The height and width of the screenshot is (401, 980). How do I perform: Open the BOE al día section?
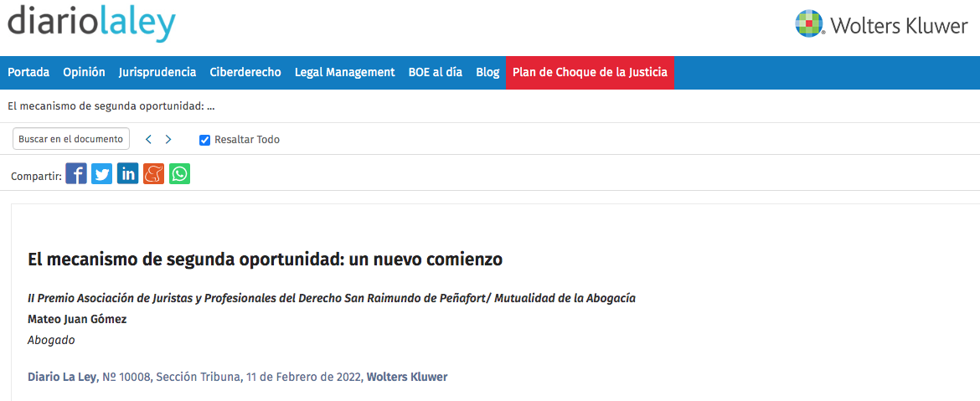coord(436,73)
